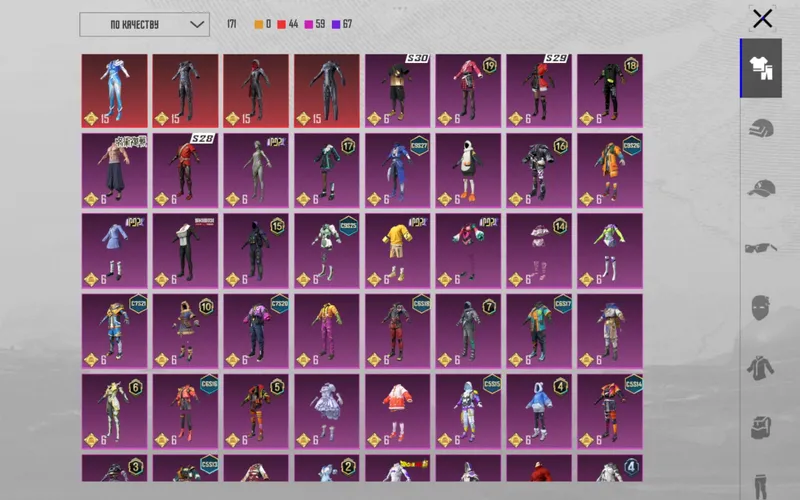
Task: Click the dropdown chevron arrow beside ПО КАЧЕСТВУ
Action: coord(197,24)
